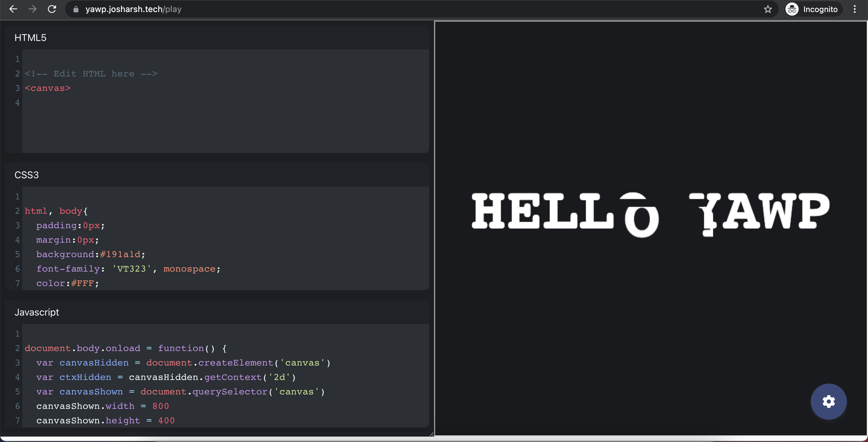Bookmark page with the star icon
Image resolution: width=868 pixels, height=442 pixels.
768,9
